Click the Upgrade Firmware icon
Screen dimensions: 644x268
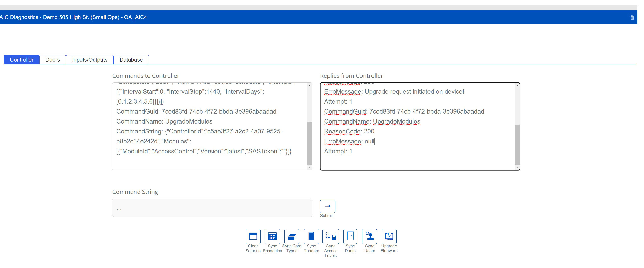point(389,236)
